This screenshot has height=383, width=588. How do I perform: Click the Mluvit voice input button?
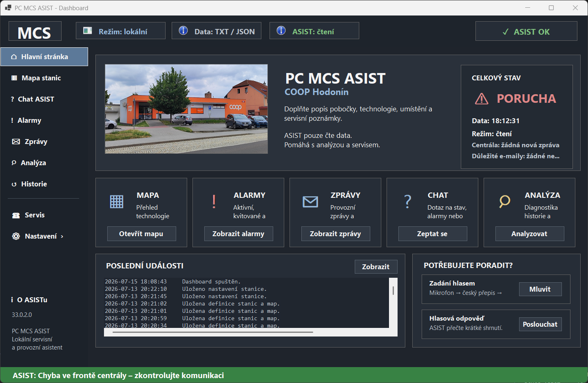coord(540,289)
